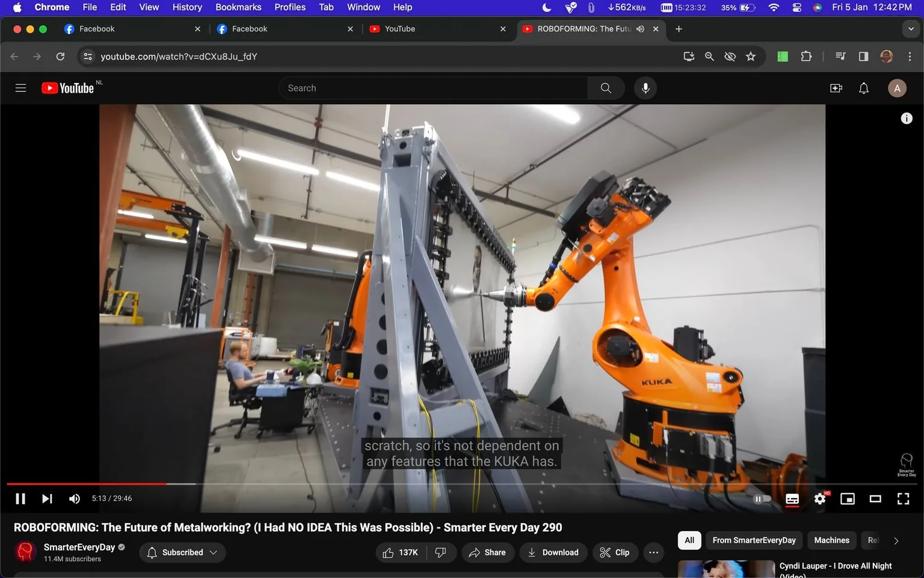Viewport: 924px width, 578px height.
Task: Click the video info 'i' icon
Action: 906,118
